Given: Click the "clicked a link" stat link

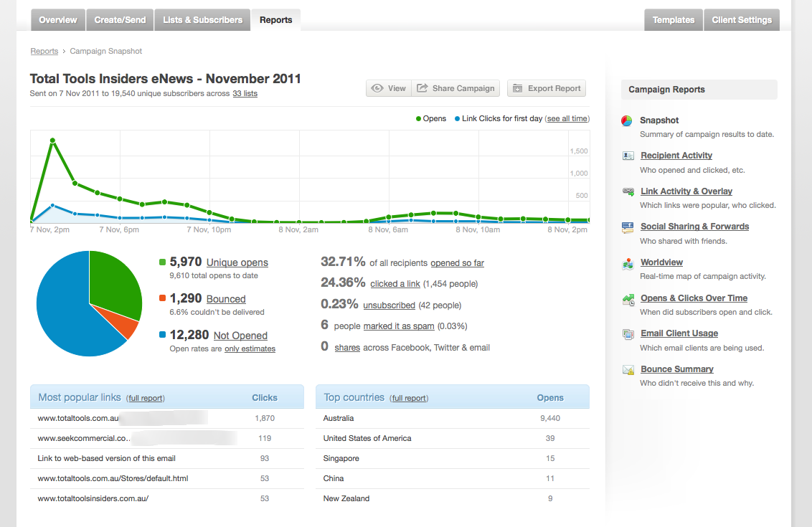Looking at the screenshot, I should coord(395,283).
